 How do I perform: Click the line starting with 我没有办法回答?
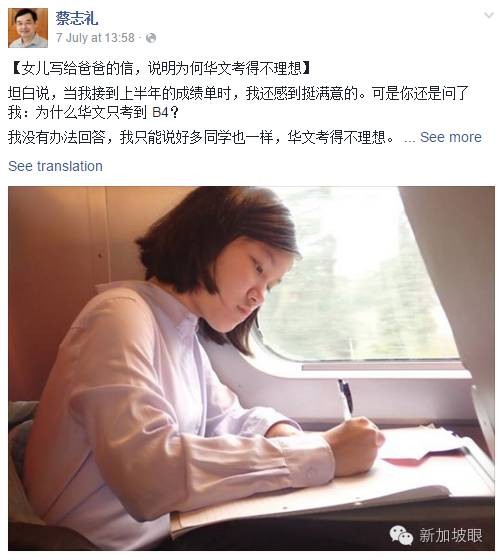pos(201,137)
